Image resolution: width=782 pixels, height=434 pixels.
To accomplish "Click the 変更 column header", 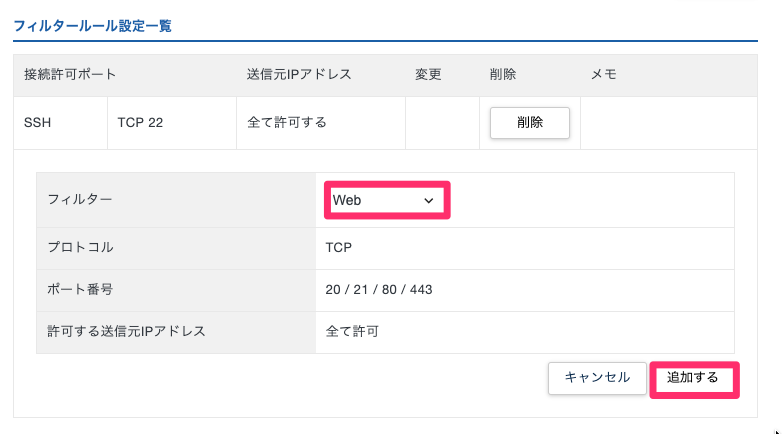I will pyautogui.click(x=428, y=75).
